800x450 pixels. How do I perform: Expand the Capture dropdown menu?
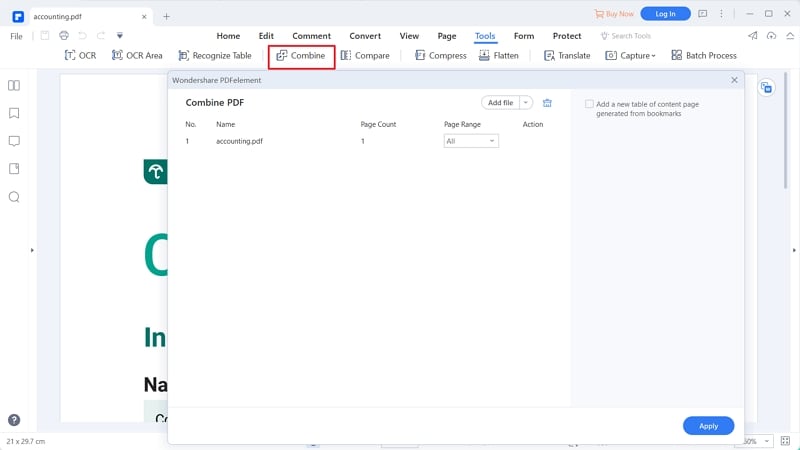630,56
